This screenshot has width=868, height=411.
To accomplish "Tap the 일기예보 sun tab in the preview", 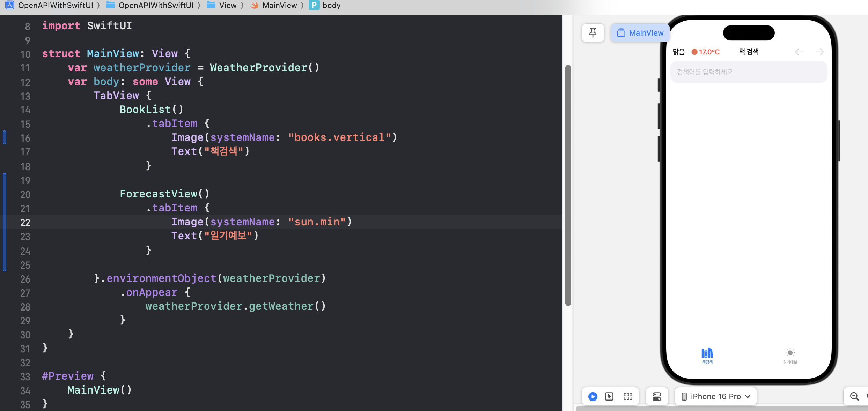I will tap(790, 356).
